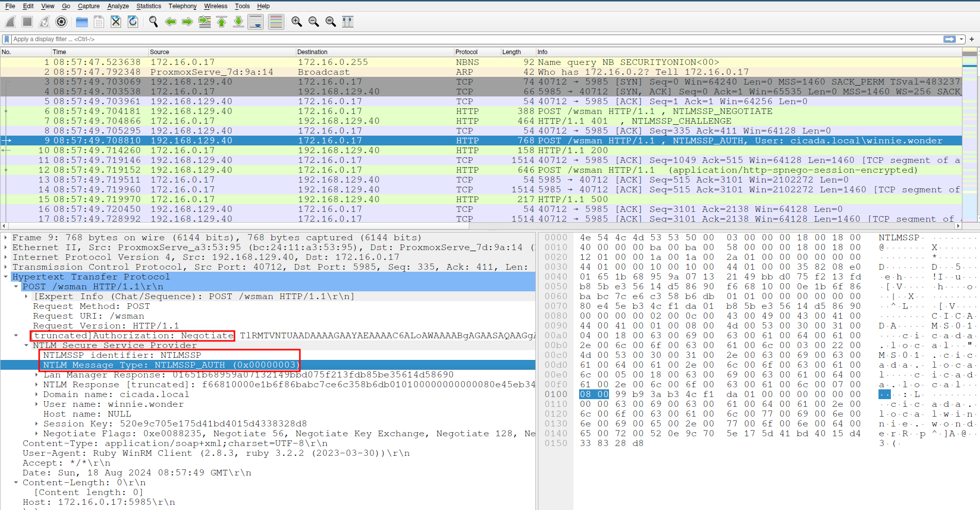
Task: Sort packets by Length column
Action: click(518, 52)
